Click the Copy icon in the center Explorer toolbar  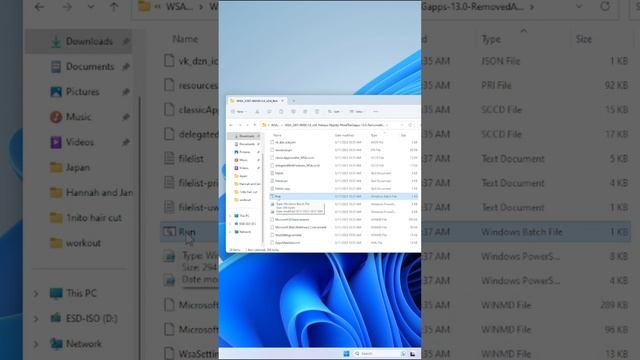tap(269, 111)
